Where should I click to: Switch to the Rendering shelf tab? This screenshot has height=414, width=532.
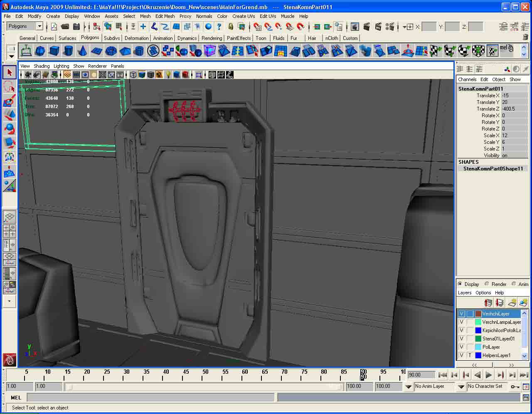point(212,38)
